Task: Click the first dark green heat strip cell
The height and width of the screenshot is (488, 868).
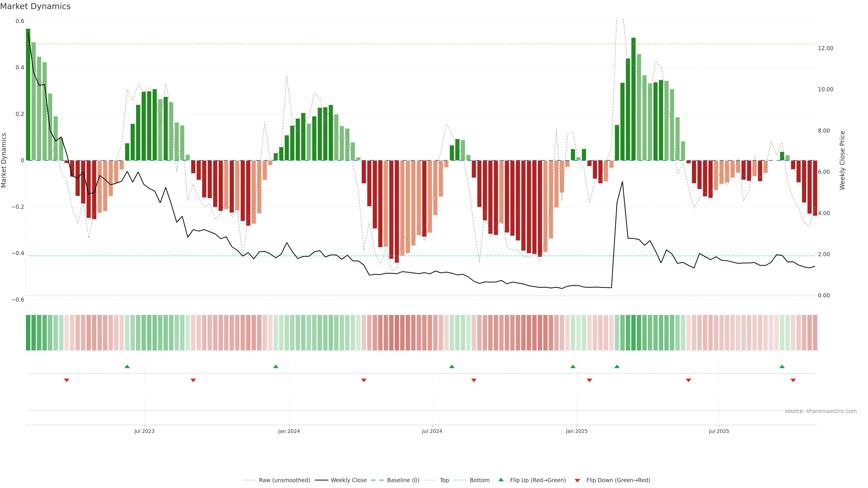Action: pos(28,333)
